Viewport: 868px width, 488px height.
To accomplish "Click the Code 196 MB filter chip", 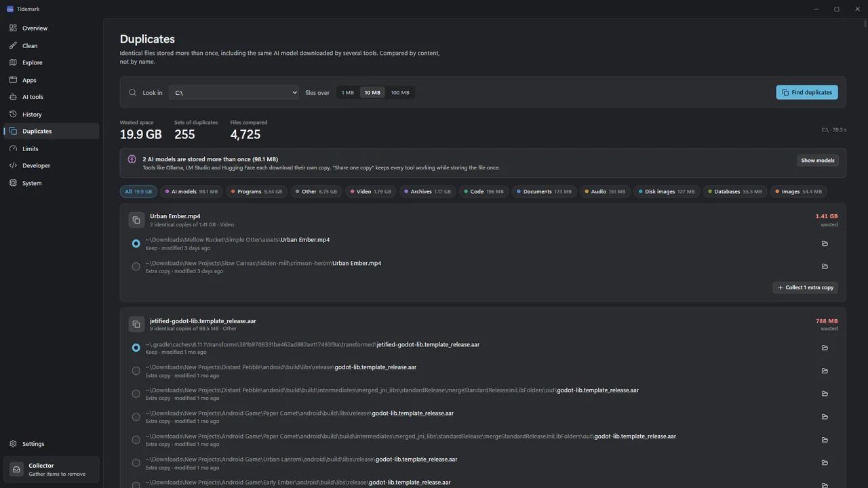I will point(483,192).
